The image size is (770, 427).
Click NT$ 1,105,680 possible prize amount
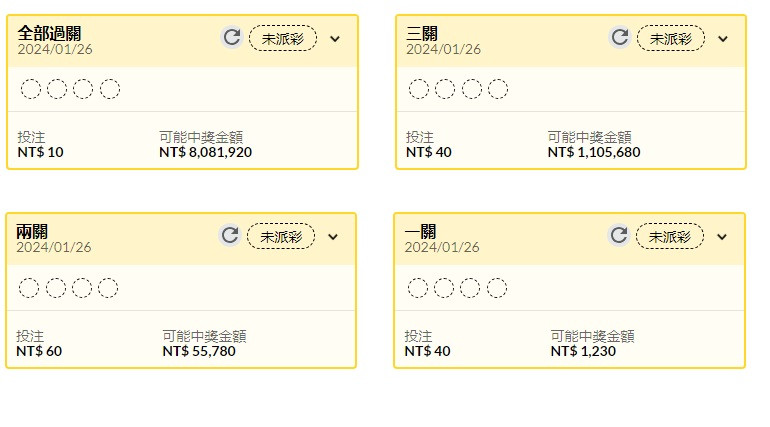click(594, 153)
